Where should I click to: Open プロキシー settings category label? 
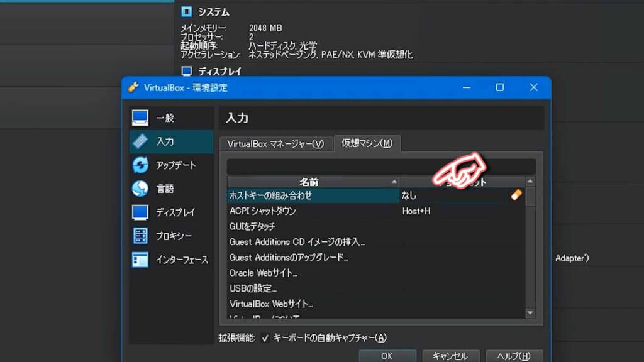coord(174,236)
